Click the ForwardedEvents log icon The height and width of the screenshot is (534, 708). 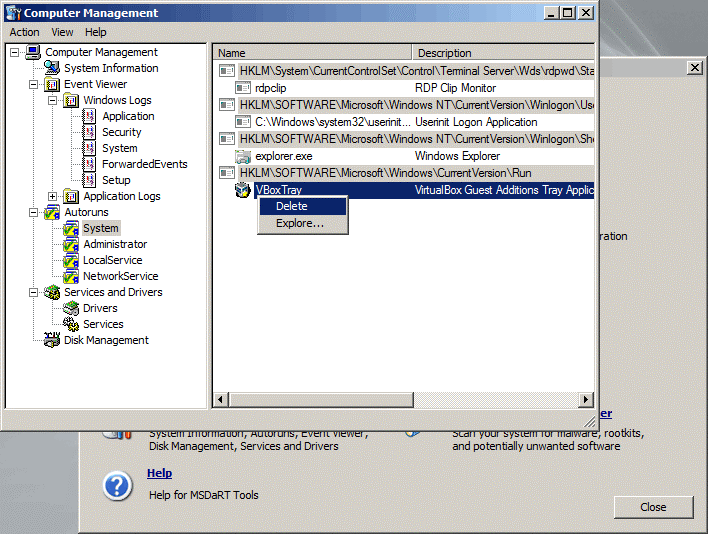89,164
